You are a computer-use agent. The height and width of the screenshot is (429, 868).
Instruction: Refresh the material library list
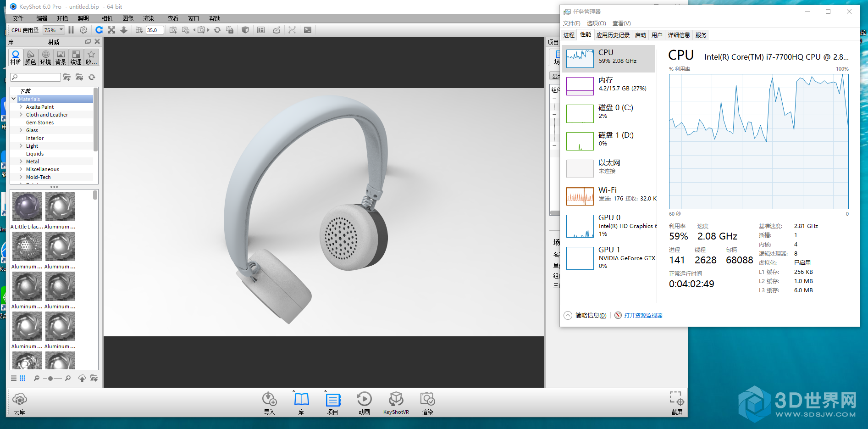coord(92,77)
